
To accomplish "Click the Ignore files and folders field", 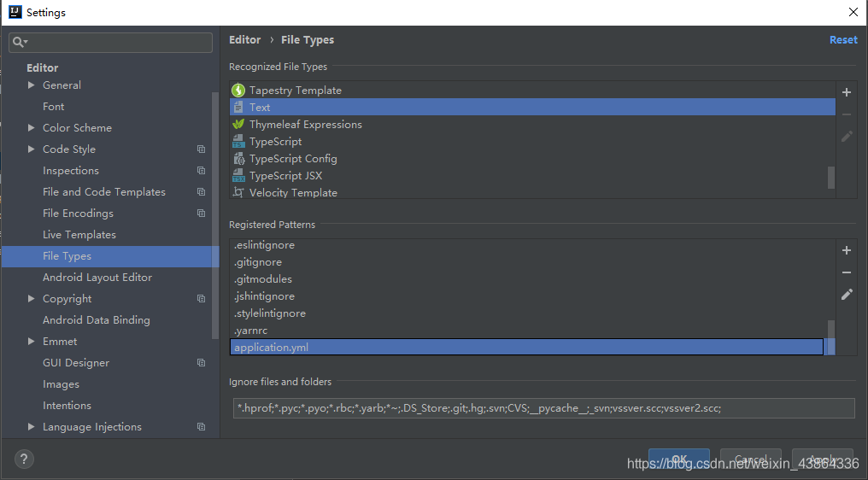I will (543, 408).
